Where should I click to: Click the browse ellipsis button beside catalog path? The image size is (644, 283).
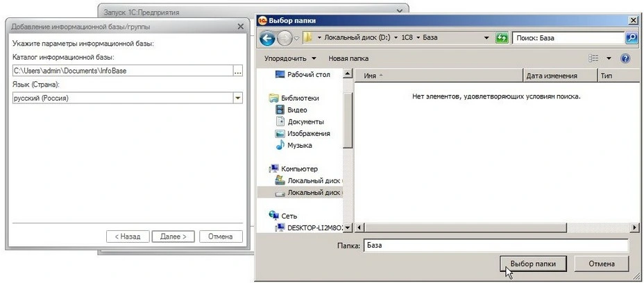pyautogui.click(x=237, y=70)
